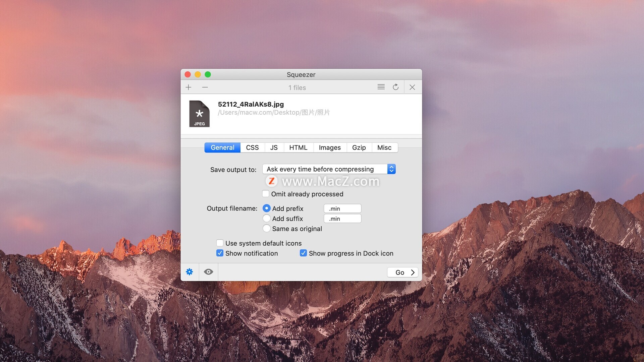Uncheck Show progress in Dock icon

tap(303, 253)
